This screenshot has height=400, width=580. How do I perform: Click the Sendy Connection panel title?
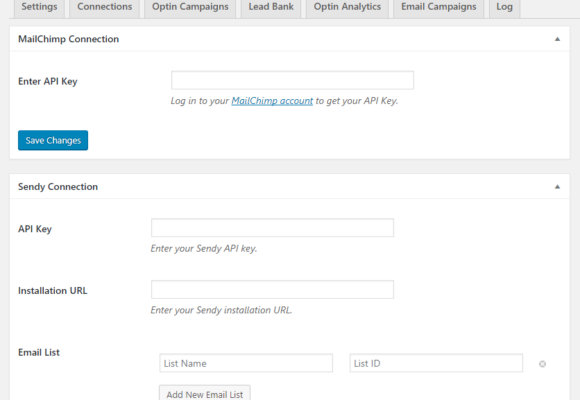click(x=58, y=187)
